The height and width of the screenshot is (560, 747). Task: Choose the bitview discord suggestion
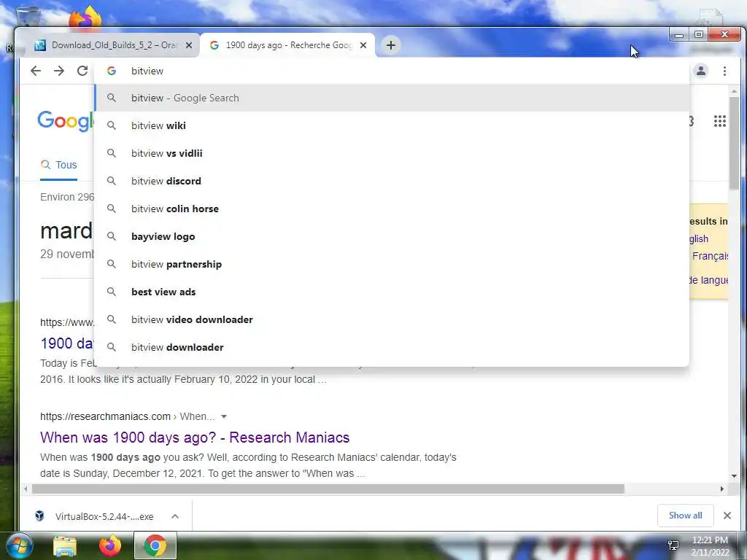[392, 181]
